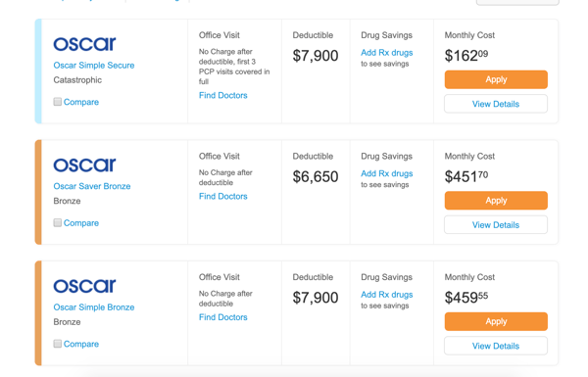Select the $459.55 monthly cost

click(x=466, y=298)
